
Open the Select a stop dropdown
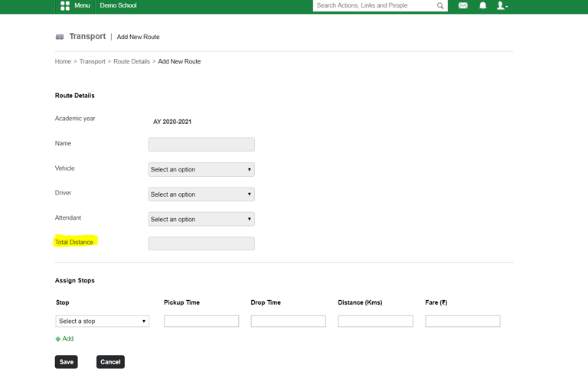click(103, 321)
